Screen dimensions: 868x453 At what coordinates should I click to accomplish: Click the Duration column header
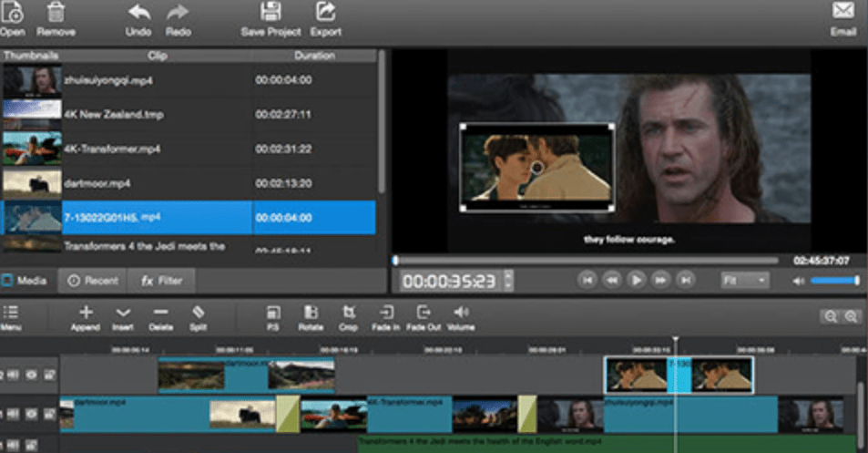click(x=314, y=56)
